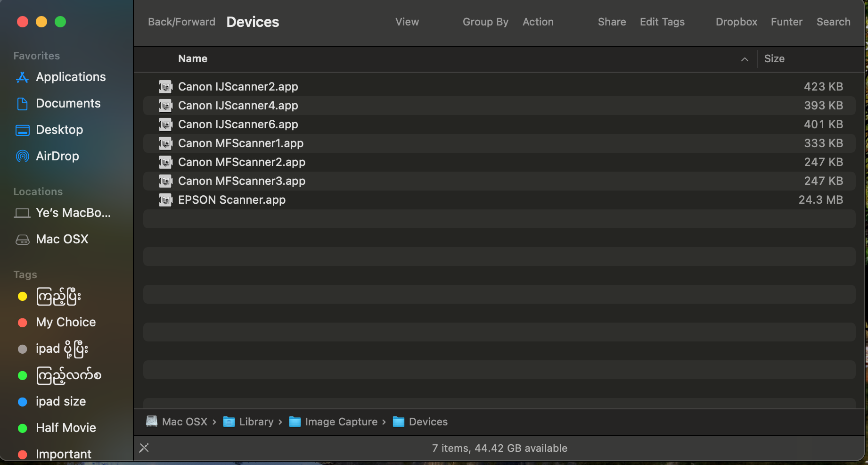
Task: Select the EPSON Scanner.app file name
Action: pos(232,200)
